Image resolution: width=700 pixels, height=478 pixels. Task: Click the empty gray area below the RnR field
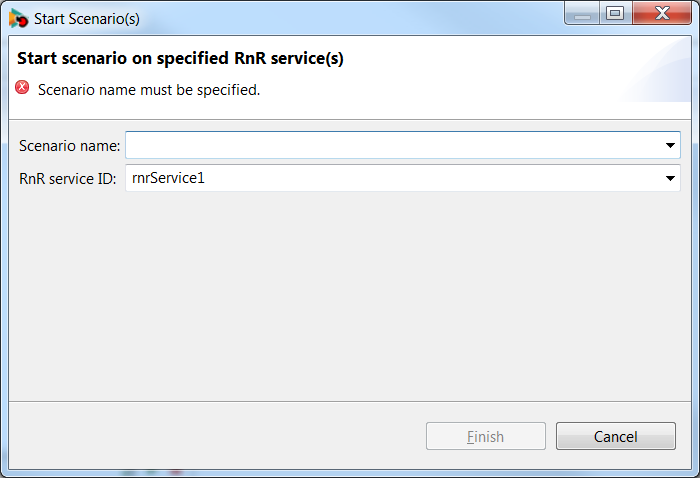point(350,295)
